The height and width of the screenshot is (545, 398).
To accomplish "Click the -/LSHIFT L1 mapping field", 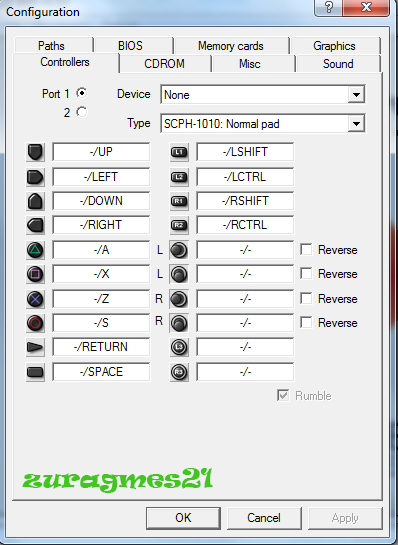I will click(x=245, y=152).
